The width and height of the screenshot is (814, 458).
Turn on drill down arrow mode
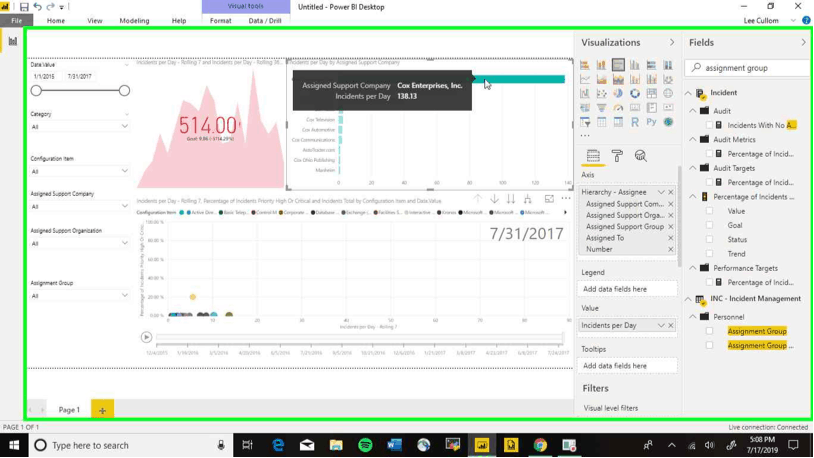click(x=494, y=199)
